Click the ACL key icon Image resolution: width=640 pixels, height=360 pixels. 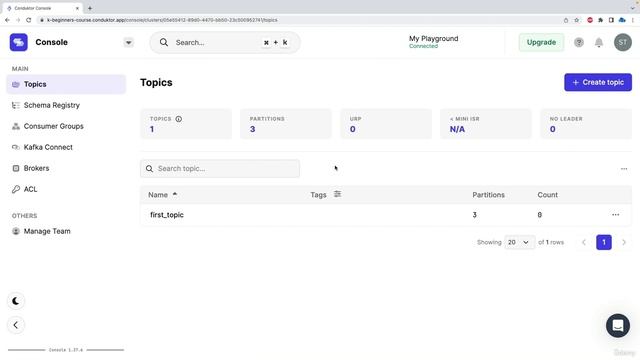click(x=16, y=189)
